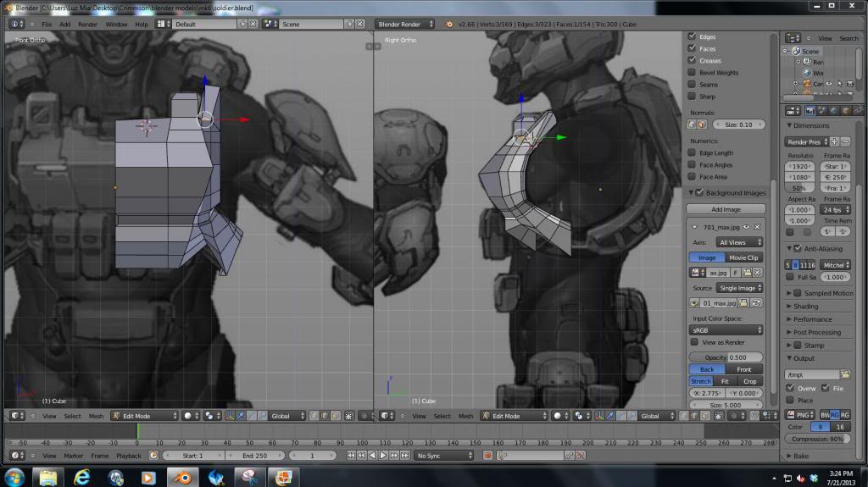Open the Window menu
Image resolution: width=868 pixels, height=487 pixels.
[x=116, y=25]
